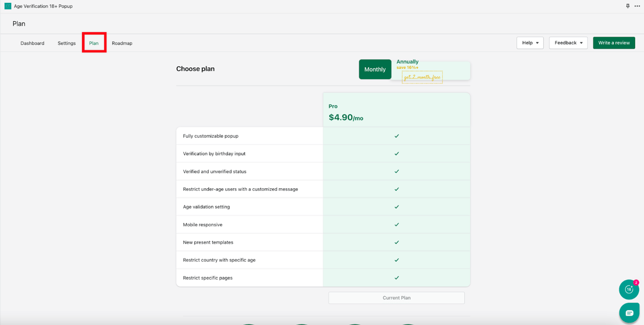Screen dimensions: 644x325
Task: Select the Annually billing option
Action: click(x=408, y=62)
